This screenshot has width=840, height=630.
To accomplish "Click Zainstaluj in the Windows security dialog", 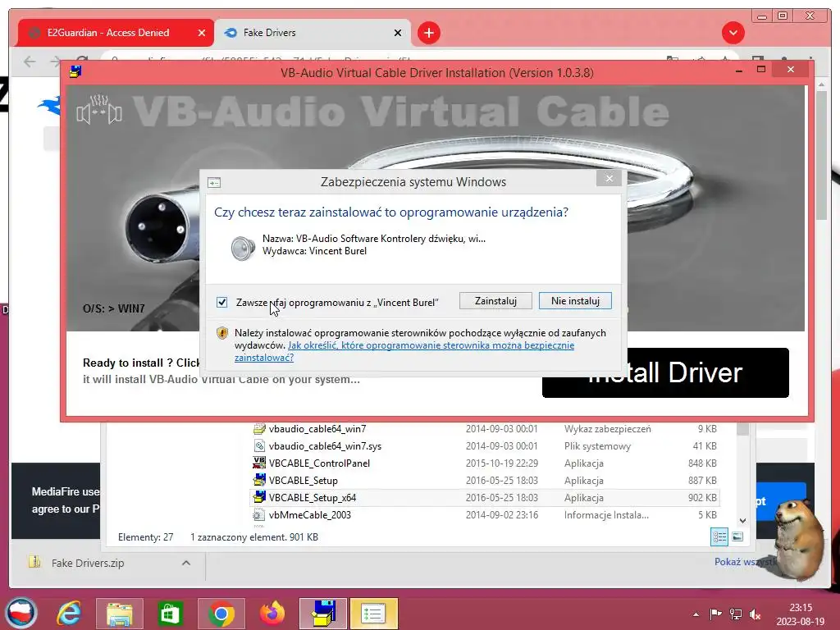I will point(495,301).
